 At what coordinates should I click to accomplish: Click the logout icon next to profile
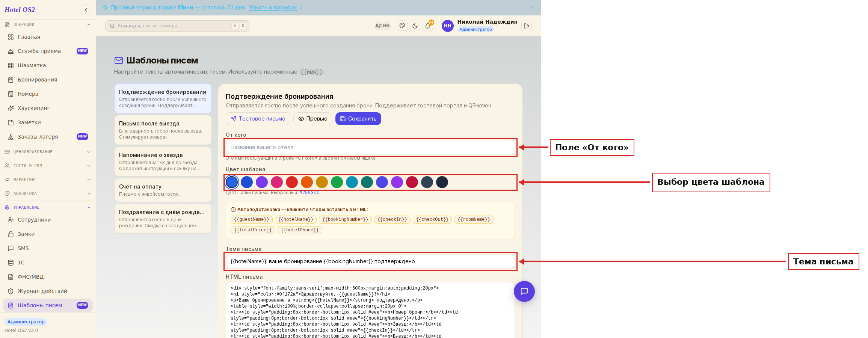tap(527, 26)
